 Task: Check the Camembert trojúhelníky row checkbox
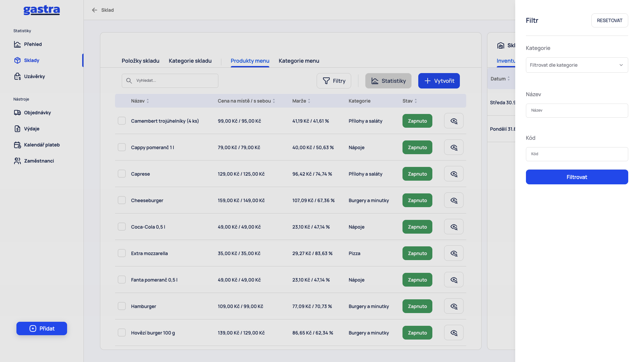click(122, 121)
